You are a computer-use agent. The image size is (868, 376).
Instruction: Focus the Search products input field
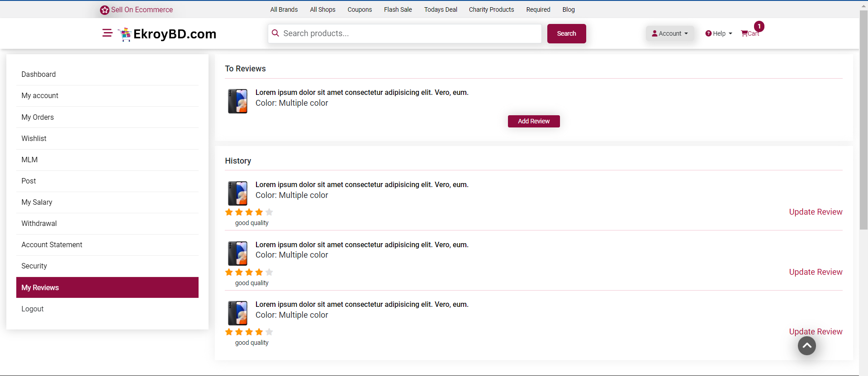[x=407, y=33]
